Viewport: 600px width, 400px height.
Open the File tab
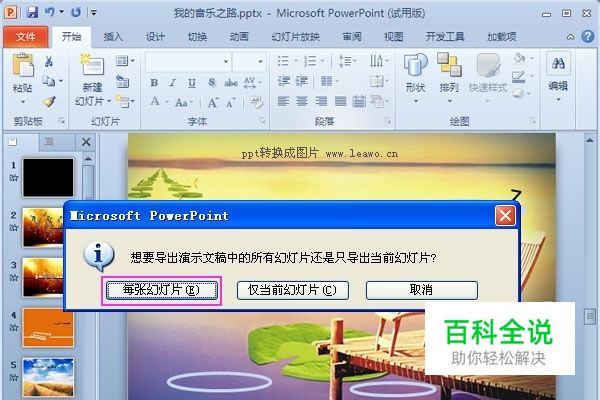pyautogui.click(x=26, y=37)
